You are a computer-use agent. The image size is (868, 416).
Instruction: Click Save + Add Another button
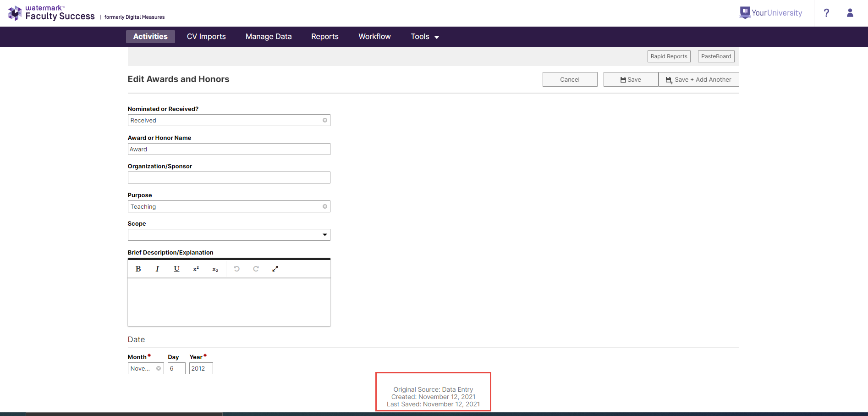[698, 79]
